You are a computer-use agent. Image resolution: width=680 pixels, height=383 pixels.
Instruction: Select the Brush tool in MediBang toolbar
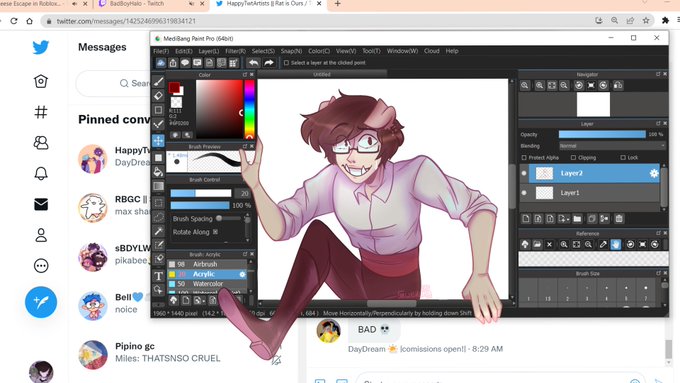158,82
